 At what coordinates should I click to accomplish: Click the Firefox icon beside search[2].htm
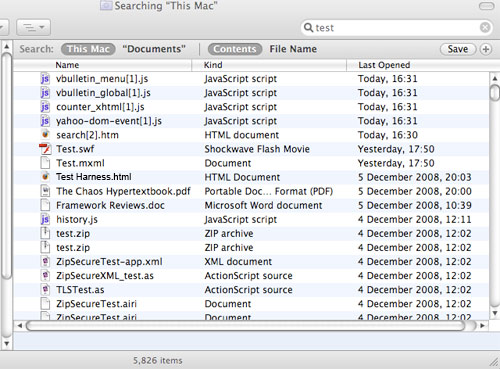tap(45, 134)
